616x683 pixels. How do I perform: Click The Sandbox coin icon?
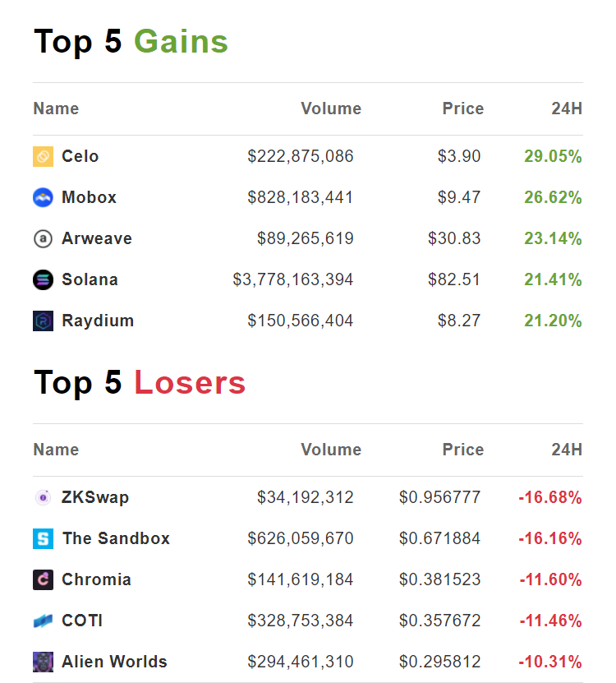[43, 538]
